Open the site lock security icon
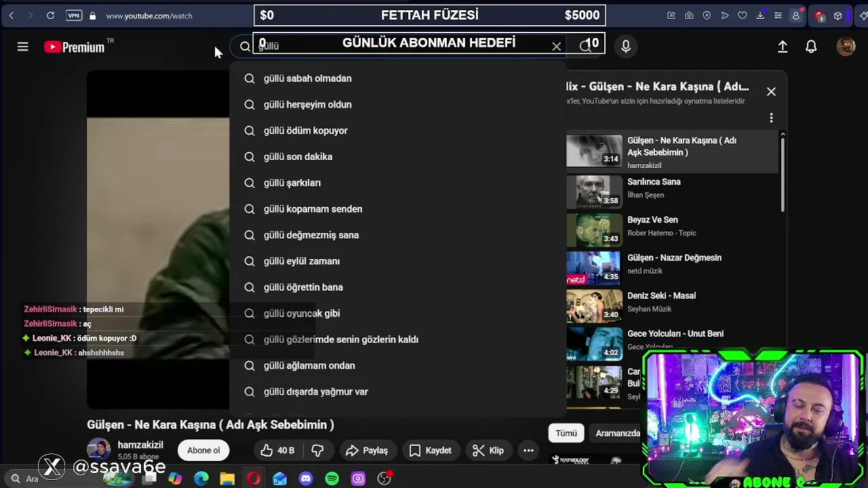This screenshot has height=488, width=868. coord(92,16)
